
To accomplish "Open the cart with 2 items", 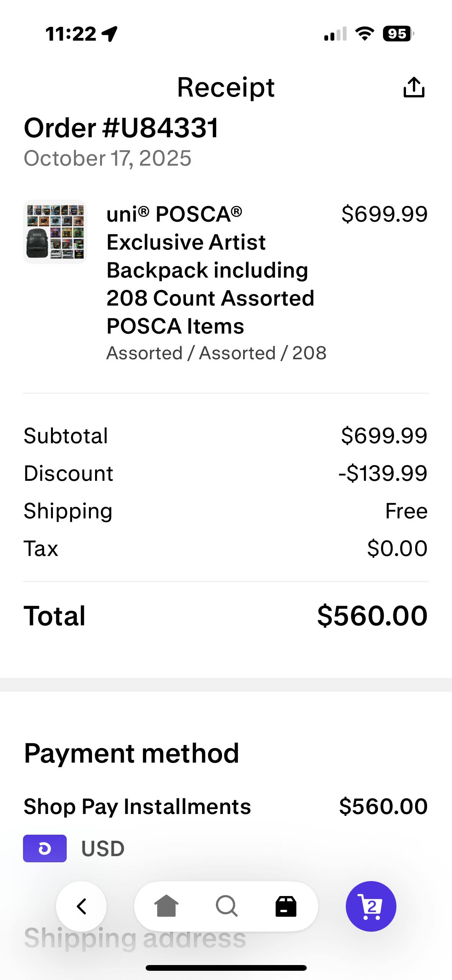I will coord(371,906).
